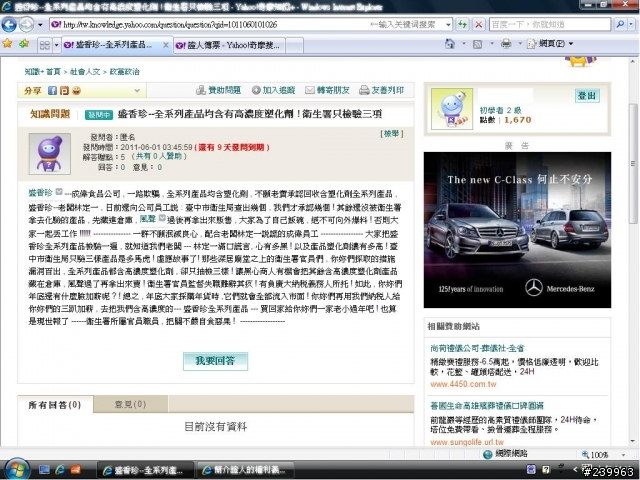640x480 pixels.
Task: Open the www.sunqolife.url.tw link
Action: point(467,442)
